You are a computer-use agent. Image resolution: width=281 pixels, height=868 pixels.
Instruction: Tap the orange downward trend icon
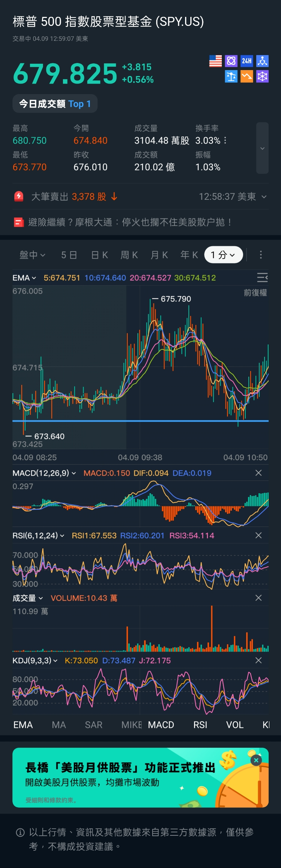point(247,76)
